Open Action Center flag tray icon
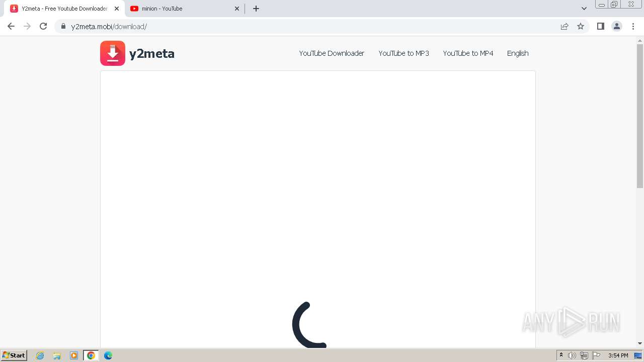 (x=596, y=355)
